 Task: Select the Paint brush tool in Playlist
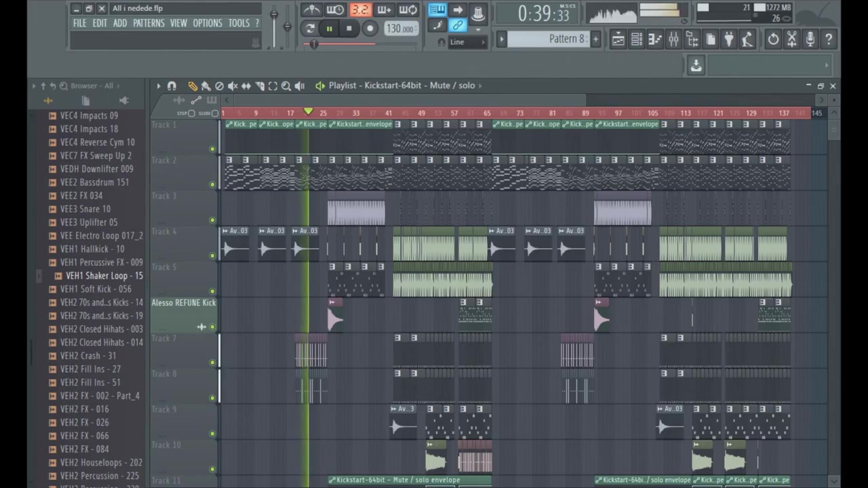pos(205,86)
